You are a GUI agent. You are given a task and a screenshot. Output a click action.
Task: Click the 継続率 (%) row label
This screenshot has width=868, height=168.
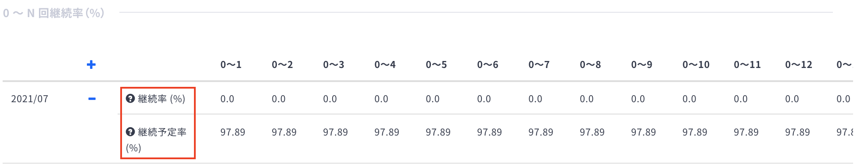(161, 99)
